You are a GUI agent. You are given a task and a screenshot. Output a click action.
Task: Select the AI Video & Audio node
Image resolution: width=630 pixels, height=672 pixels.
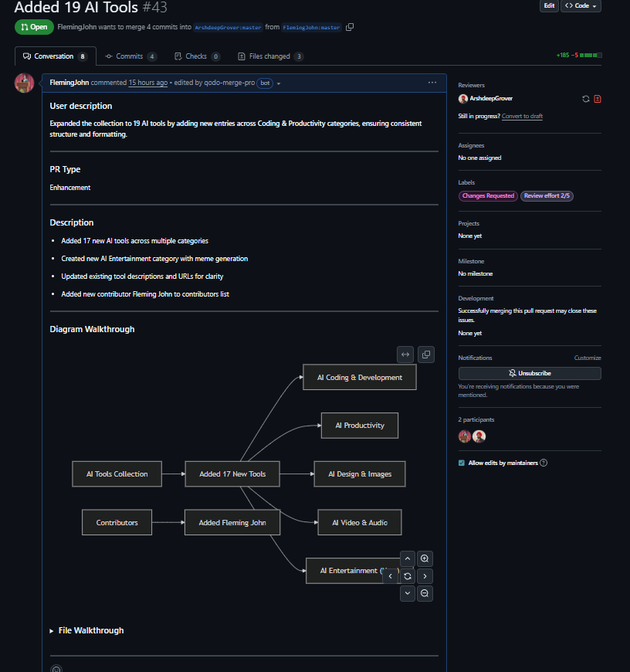(359, 522)
